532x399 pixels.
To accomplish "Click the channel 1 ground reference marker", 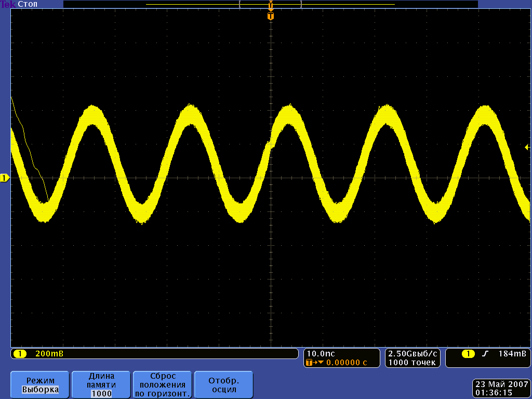I will (x=5, y=178).
